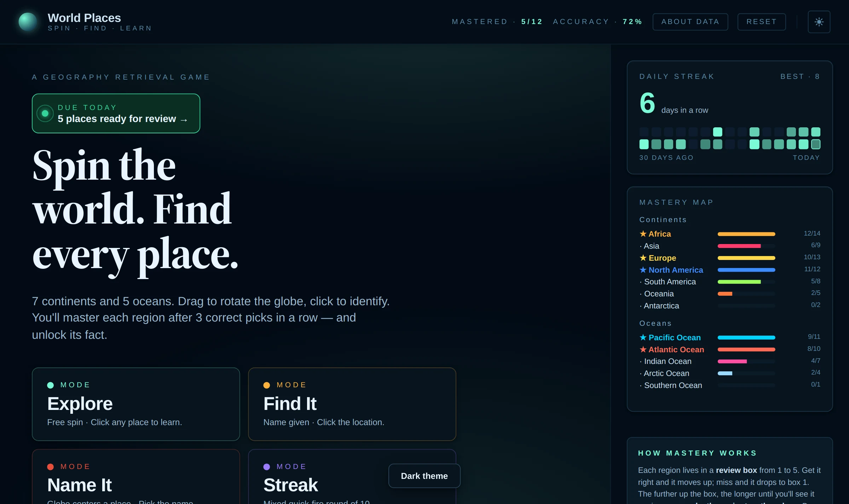Start the Find It mode card

click(x=352, y=404)
